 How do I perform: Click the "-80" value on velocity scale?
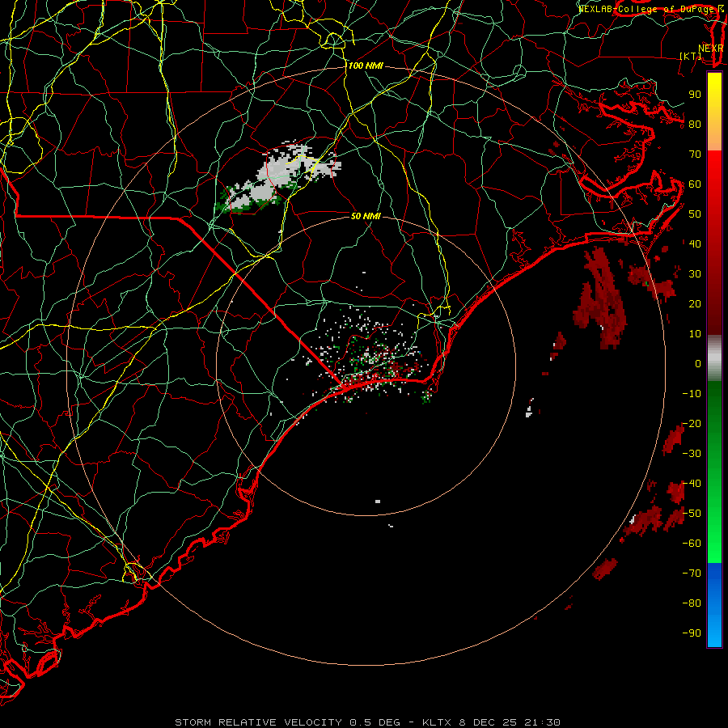[x=692, y=603]
